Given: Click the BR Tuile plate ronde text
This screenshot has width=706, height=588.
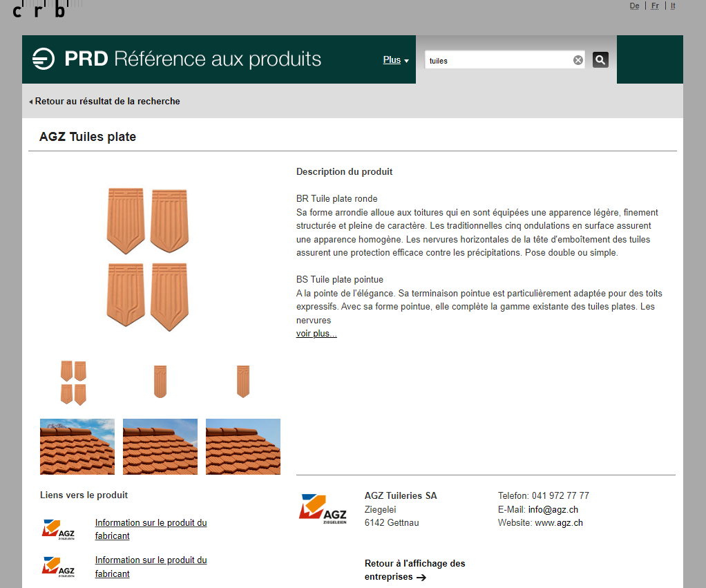Looking at the screenshot, I should point(337,198).
